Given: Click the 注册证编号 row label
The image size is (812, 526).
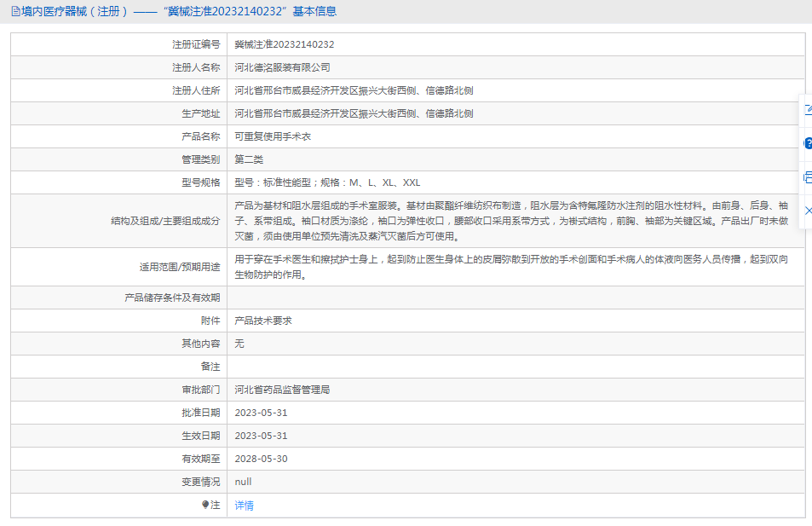Looking at the screenshot, I should (196, 44).
